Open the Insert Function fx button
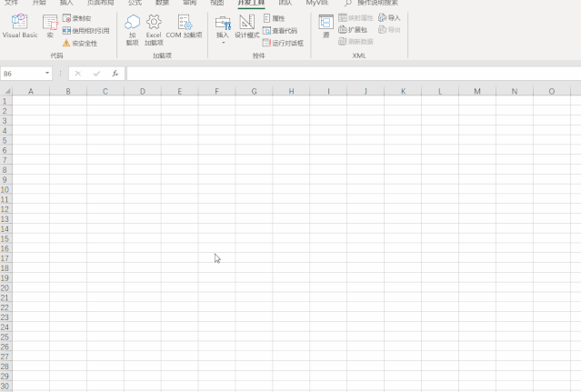581x392 pixels. [x=115, y=74]
